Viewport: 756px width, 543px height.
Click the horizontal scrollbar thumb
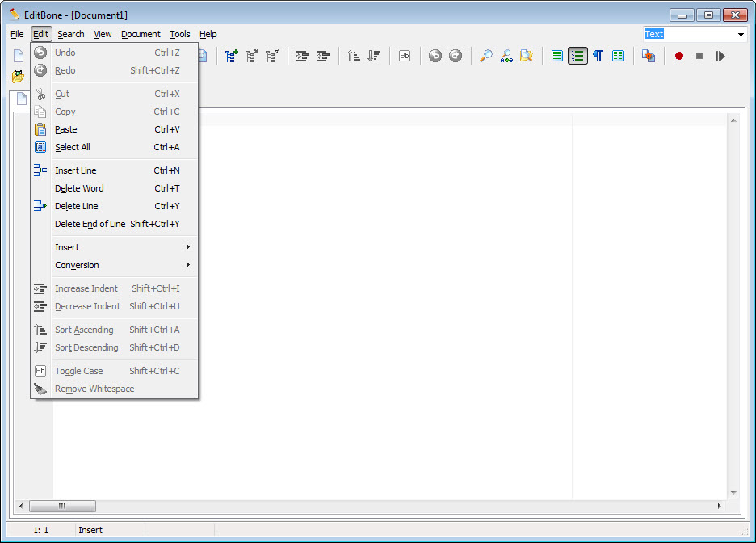tap(62, 507)
